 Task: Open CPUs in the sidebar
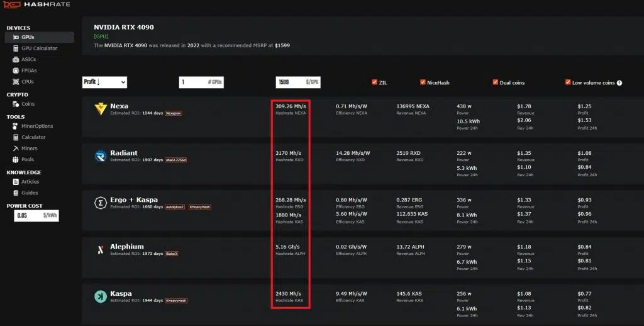(x=28, y=82)
